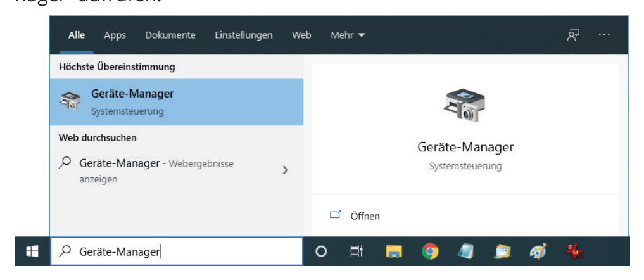644x280 pixels.
Task: Switch to the Alle tab
Action: pos(77,35)
